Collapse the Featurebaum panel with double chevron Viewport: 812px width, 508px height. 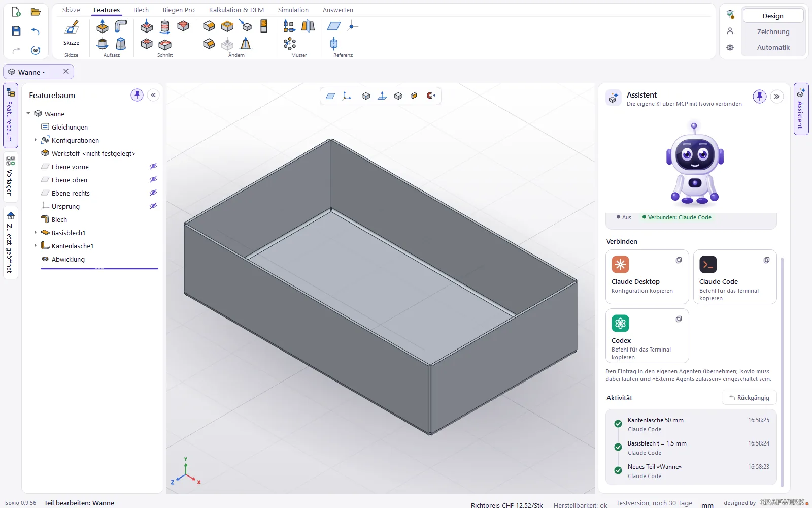point(153,95)
